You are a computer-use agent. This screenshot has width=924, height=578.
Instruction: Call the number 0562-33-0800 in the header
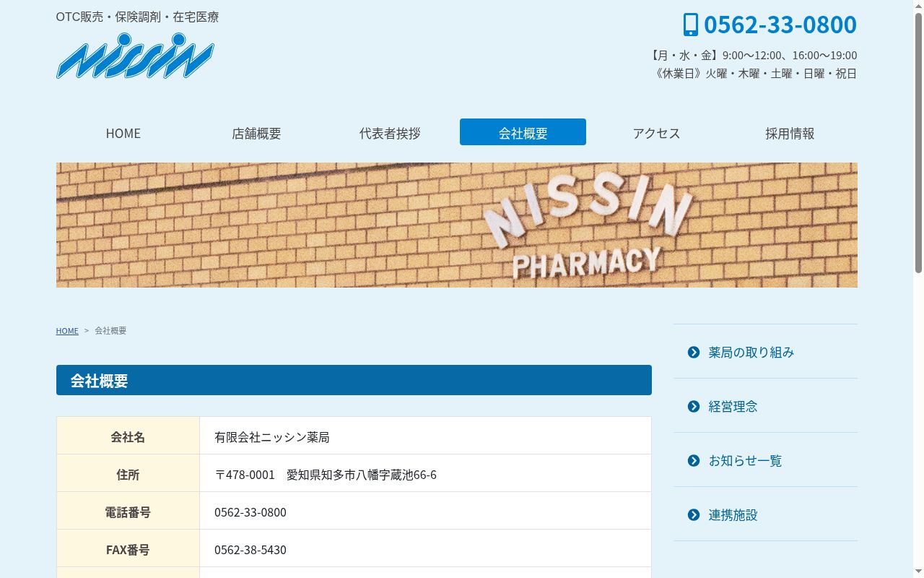coord(780,25)
